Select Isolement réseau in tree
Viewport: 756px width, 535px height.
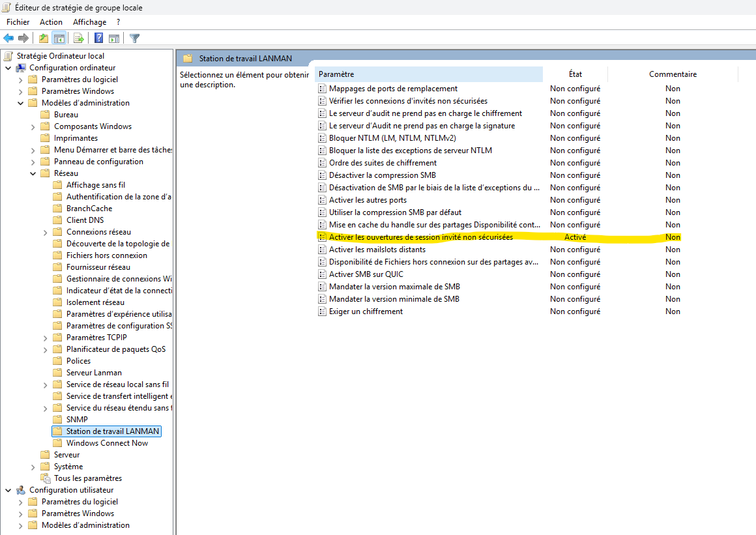click(95, 302)
